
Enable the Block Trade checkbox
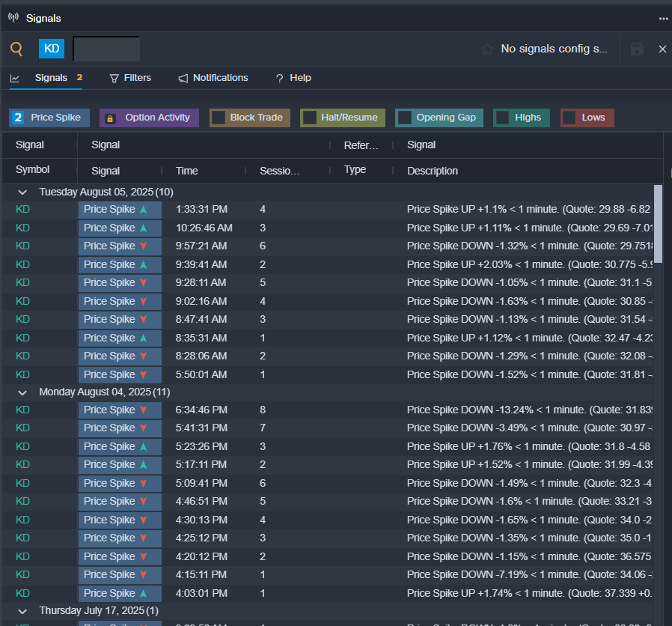tap(219, 118)
